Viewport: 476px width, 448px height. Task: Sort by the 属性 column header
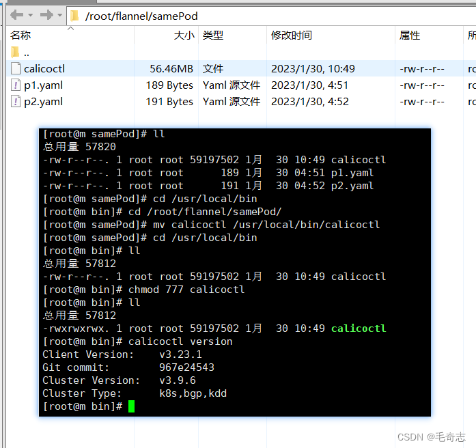(x=410, y=36)
